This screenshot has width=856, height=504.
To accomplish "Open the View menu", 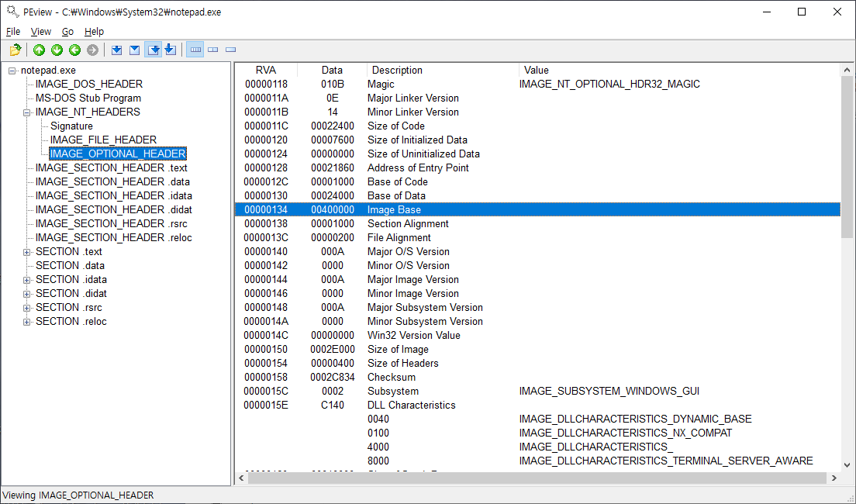I will [x=41, y=32].
